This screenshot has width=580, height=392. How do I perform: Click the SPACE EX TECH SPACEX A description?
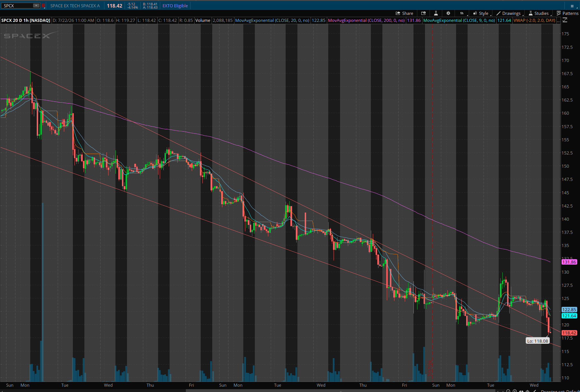[75, 6]
